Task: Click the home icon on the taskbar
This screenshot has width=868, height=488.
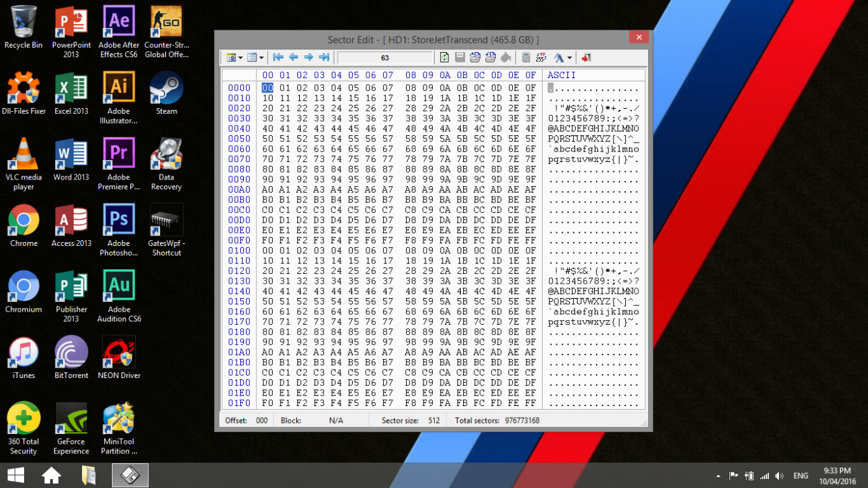Action: pos(51,476)
